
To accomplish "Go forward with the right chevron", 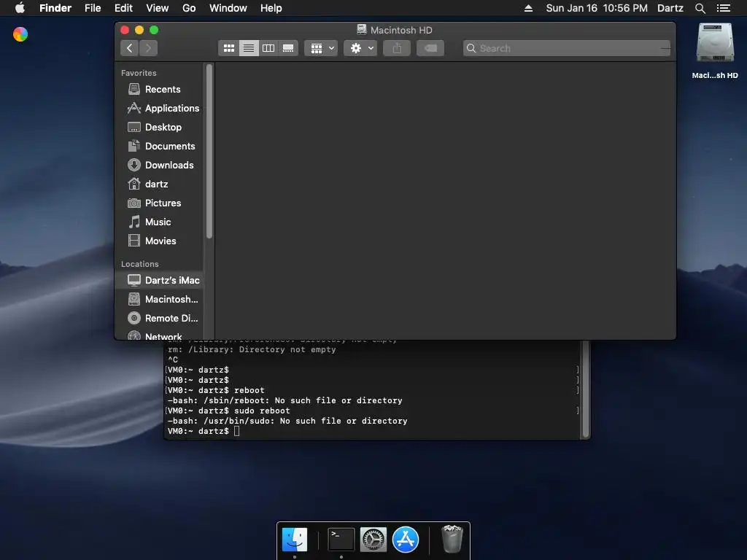I will click(x=149, y=48).
